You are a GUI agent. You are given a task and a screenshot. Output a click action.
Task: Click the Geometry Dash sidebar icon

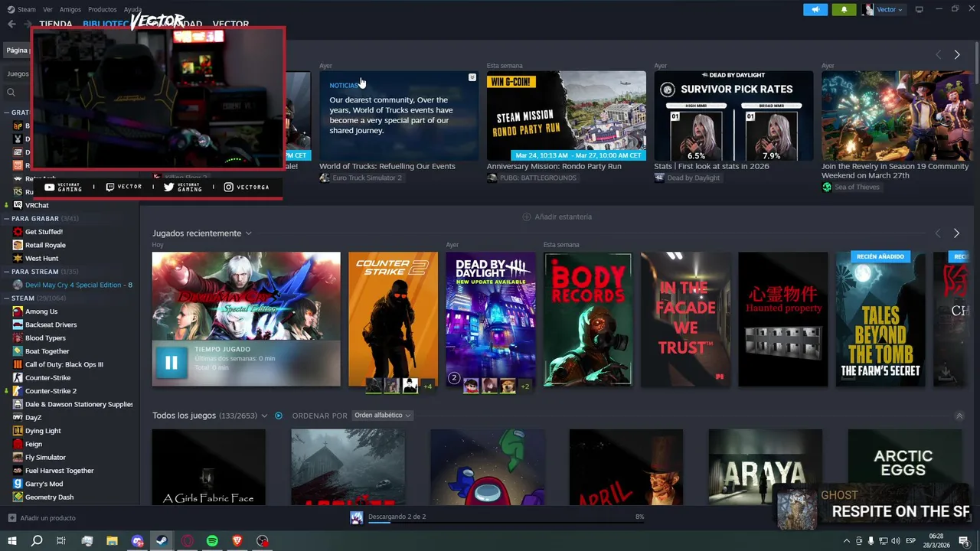point(18,497)
